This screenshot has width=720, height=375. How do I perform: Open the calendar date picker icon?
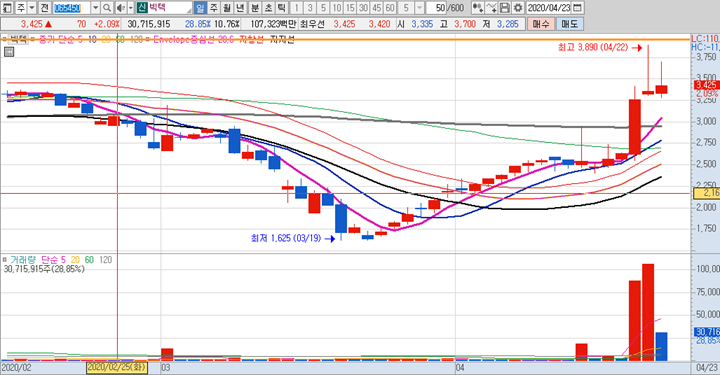click(x=578, y=8)
